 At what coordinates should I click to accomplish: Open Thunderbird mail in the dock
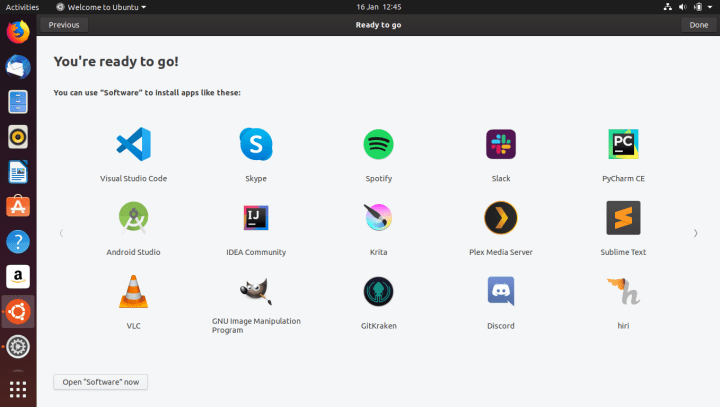(x=18, y=67)
